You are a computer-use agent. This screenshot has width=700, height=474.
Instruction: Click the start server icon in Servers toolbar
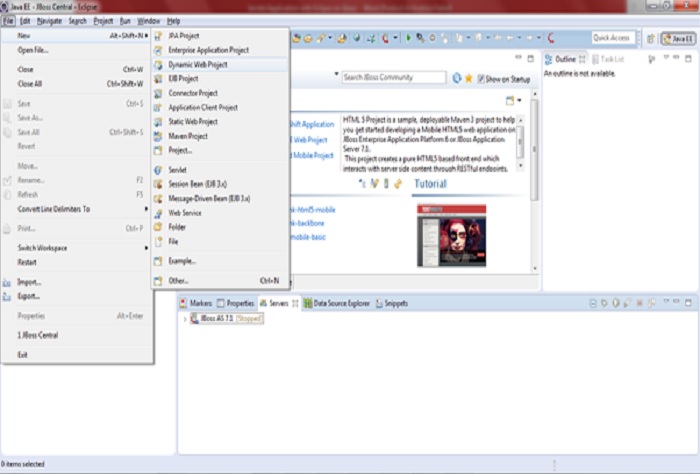coord(616,303)
